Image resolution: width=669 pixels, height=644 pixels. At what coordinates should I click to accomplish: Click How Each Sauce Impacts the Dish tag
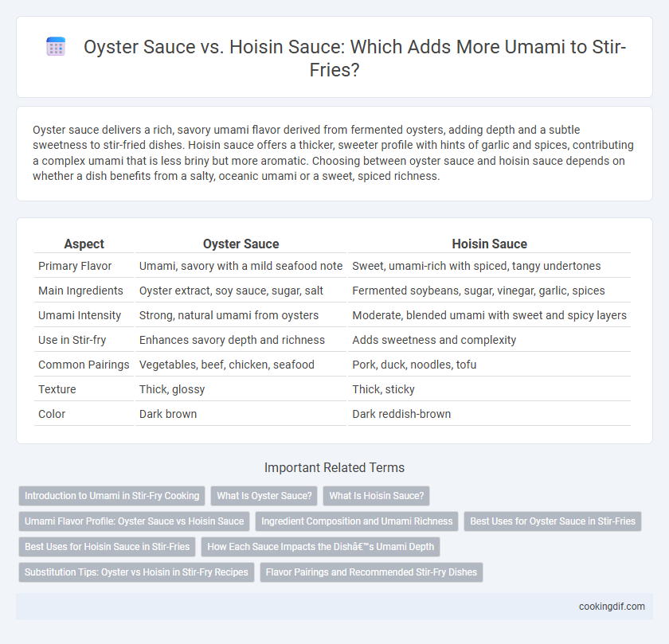320,547
